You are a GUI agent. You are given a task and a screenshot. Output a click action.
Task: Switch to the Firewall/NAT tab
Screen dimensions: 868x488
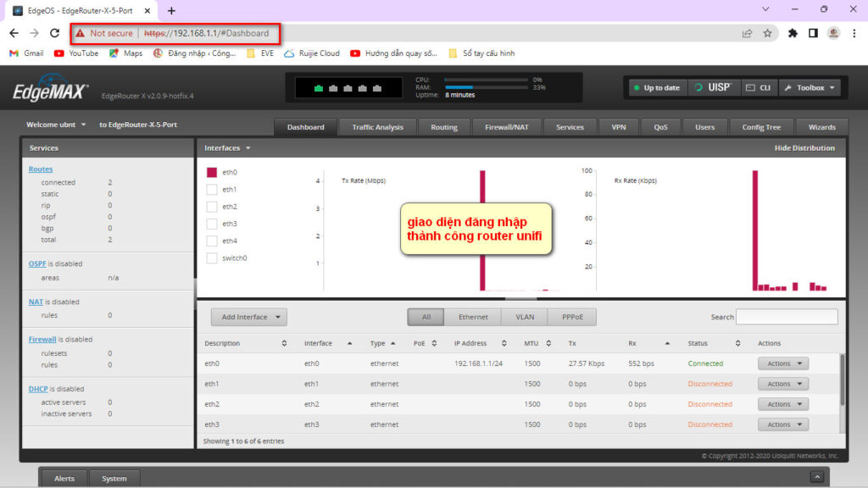pyautogui.click(x=506, y=127)
